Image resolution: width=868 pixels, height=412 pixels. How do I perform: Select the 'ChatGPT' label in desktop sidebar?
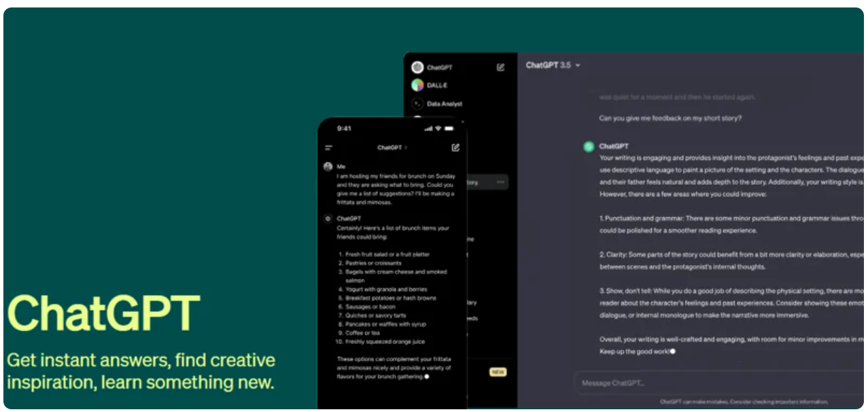pyautogui.click(x=440, y=67)
